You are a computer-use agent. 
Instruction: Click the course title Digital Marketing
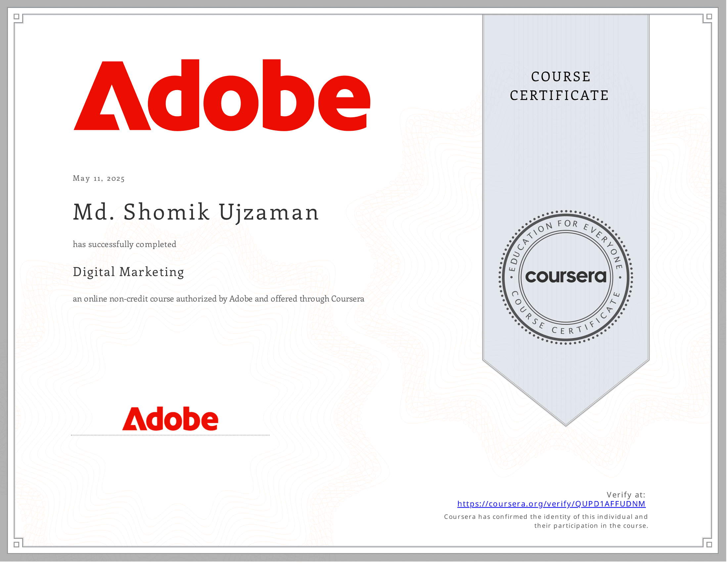[x=128, y=272]
